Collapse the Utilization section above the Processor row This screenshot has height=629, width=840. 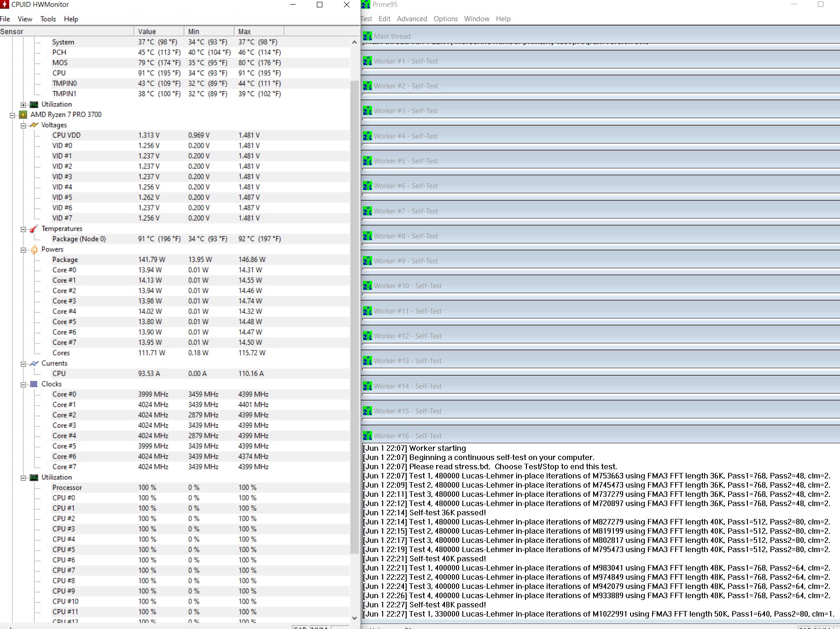(x=23, y=478)
